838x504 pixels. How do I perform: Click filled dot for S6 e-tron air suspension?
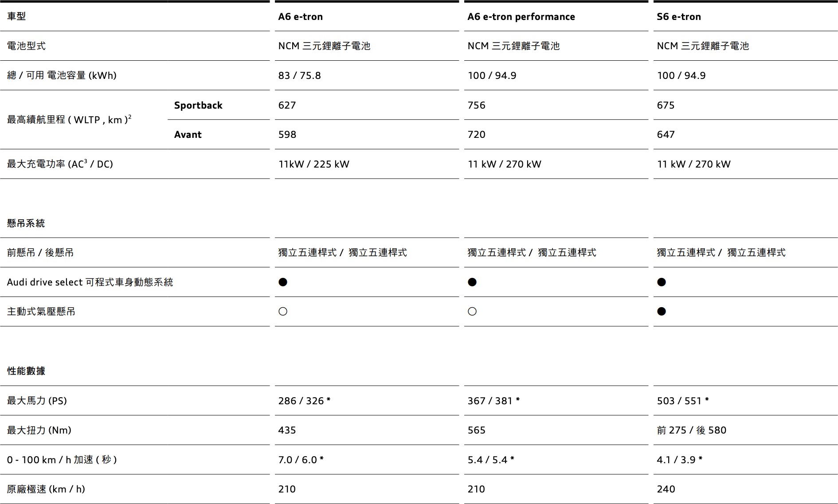click(662, 311)
